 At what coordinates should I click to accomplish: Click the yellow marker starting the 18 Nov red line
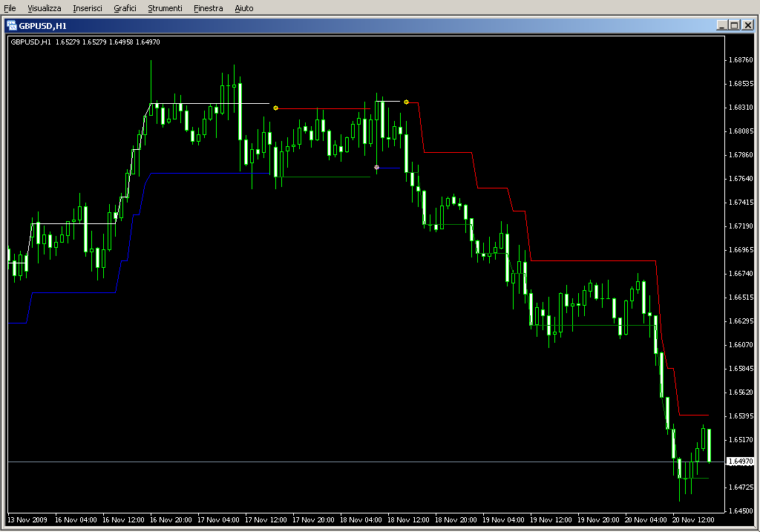pos(406,102)
